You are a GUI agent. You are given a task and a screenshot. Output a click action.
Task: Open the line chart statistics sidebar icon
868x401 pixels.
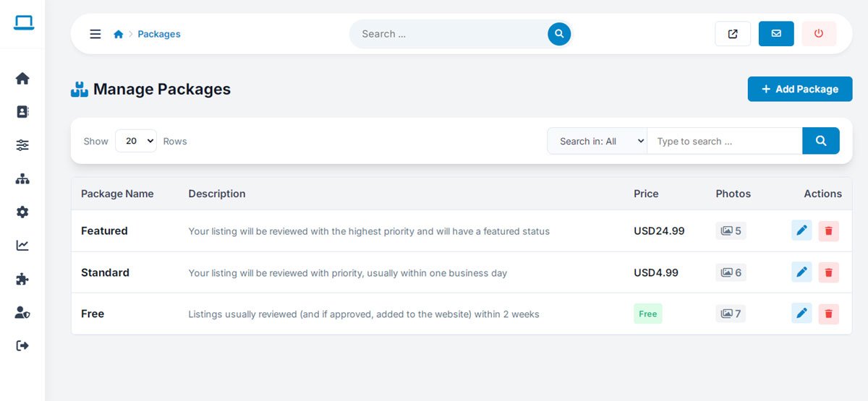[x=22, y=246]
